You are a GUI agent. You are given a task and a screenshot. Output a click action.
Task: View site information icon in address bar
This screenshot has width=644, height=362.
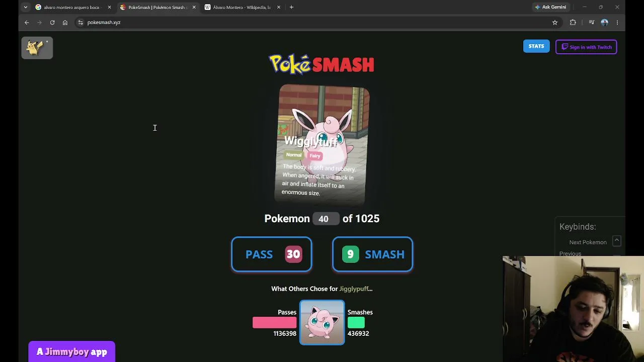(x=80, y=22)
